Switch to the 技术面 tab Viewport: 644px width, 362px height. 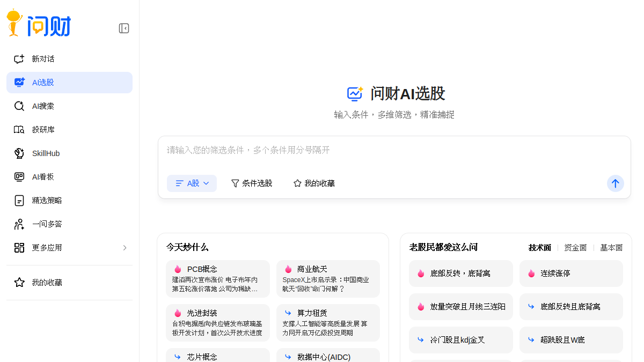540,248
